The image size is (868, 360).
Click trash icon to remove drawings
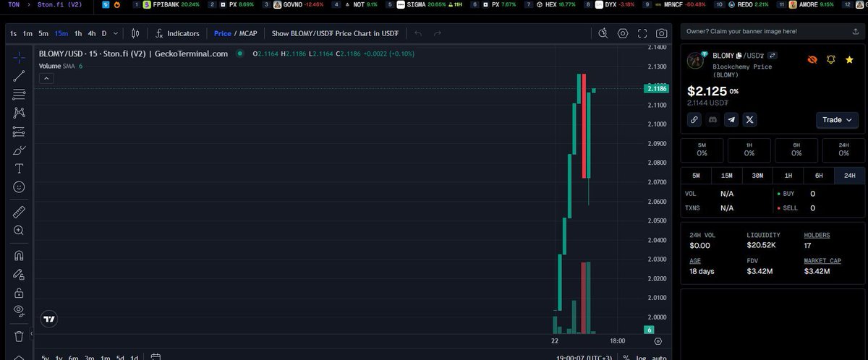coord(19,336)
